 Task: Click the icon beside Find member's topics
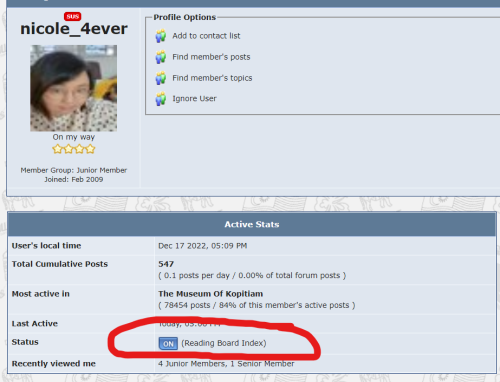[x=161, y=78]
